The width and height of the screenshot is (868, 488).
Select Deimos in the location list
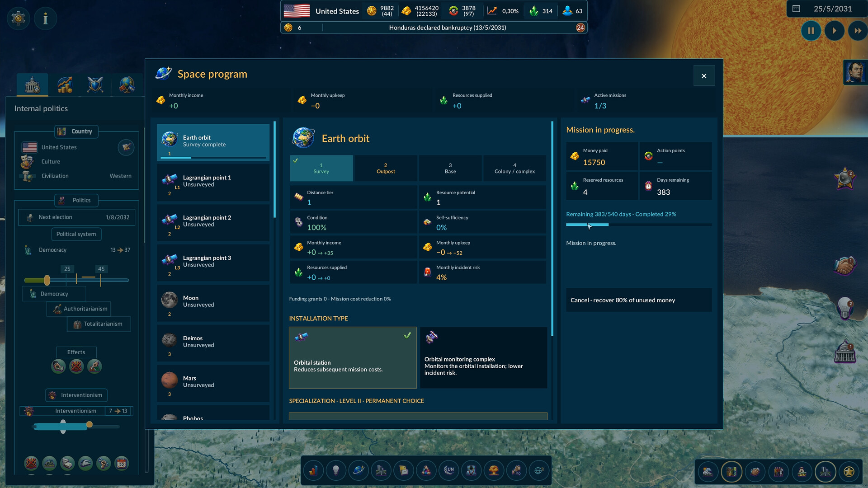213,343
